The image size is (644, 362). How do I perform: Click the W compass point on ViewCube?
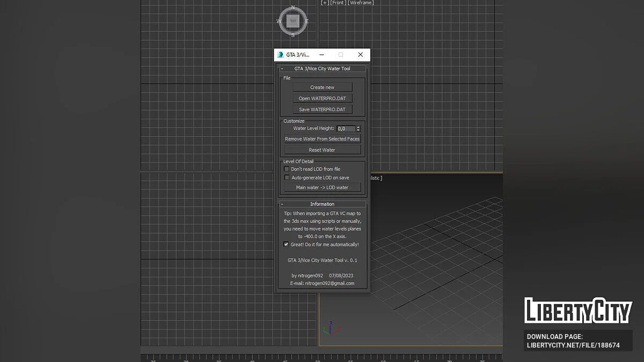[279, 21]
